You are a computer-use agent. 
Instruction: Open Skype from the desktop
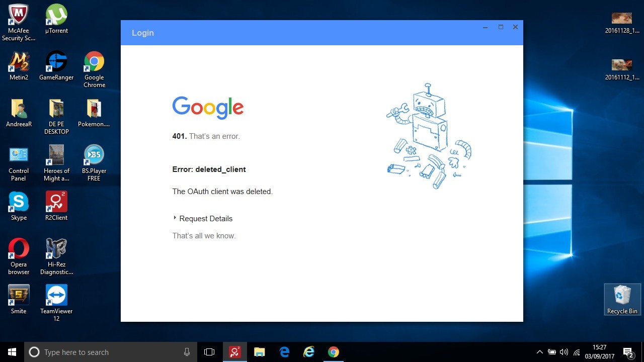tap(19, 203)
